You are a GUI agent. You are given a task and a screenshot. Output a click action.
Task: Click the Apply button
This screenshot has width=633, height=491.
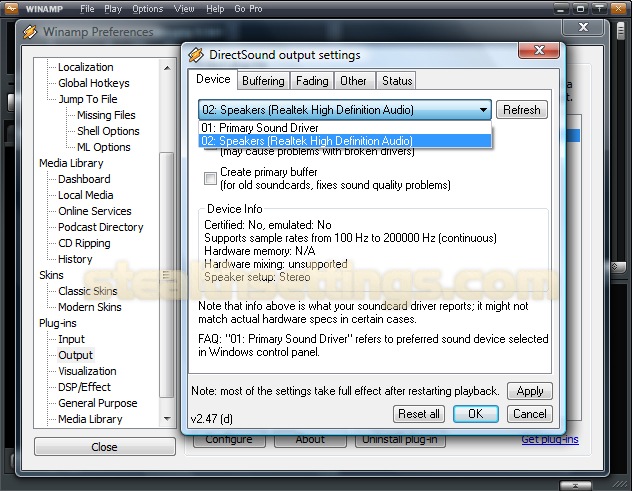pos(530,391)
